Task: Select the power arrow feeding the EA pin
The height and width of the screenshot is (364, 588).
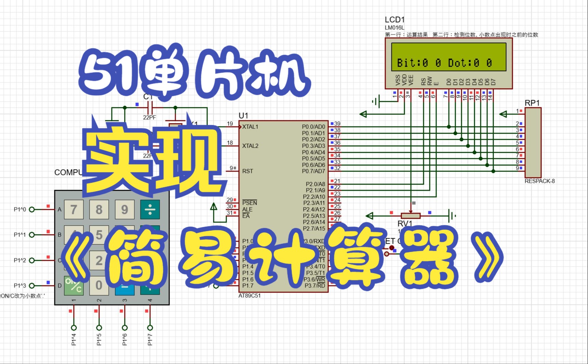Action: pyautogui.click(x=214, y=206)
